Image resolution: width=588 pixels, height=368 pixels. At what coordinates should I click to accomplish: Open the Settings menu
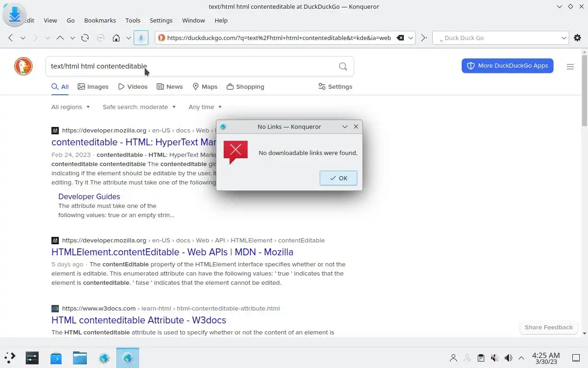pyautogui.click(x=161, y=20)
